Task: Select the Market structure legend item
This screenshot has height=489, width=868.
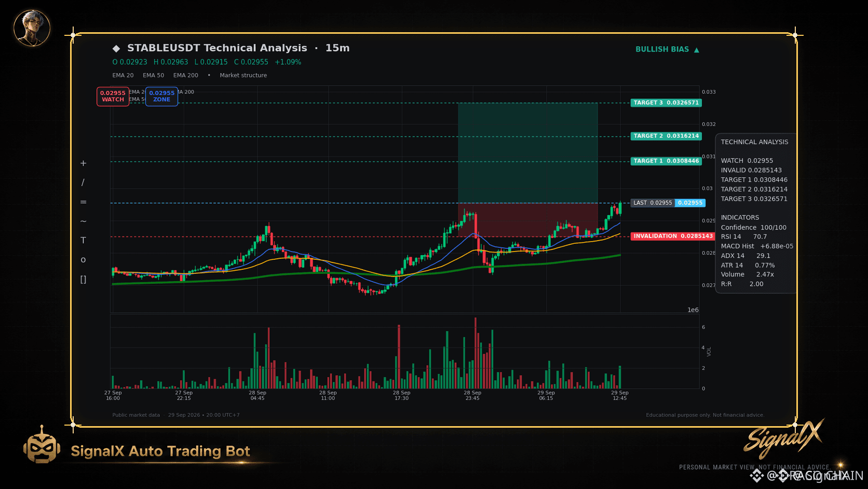Action: click(x=243, y=75)
